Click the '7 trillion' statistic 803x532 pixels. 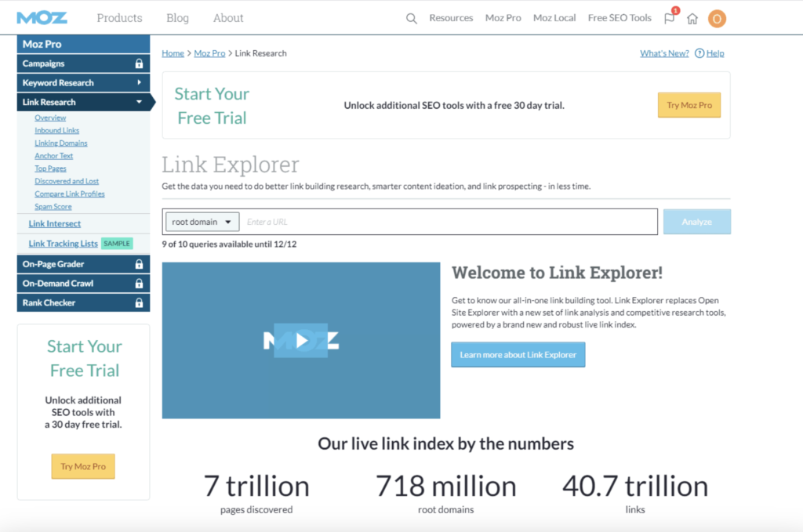tap(256, 486)
